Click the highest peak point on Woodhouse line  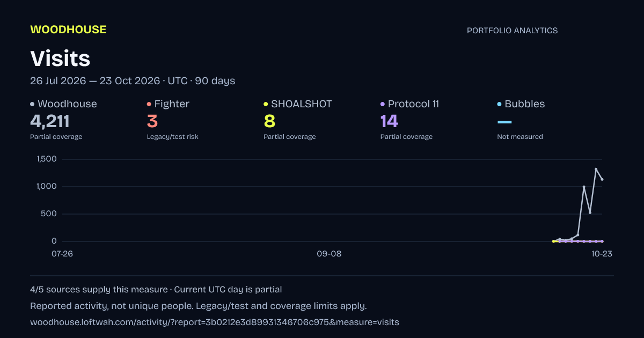pos(596,169)
